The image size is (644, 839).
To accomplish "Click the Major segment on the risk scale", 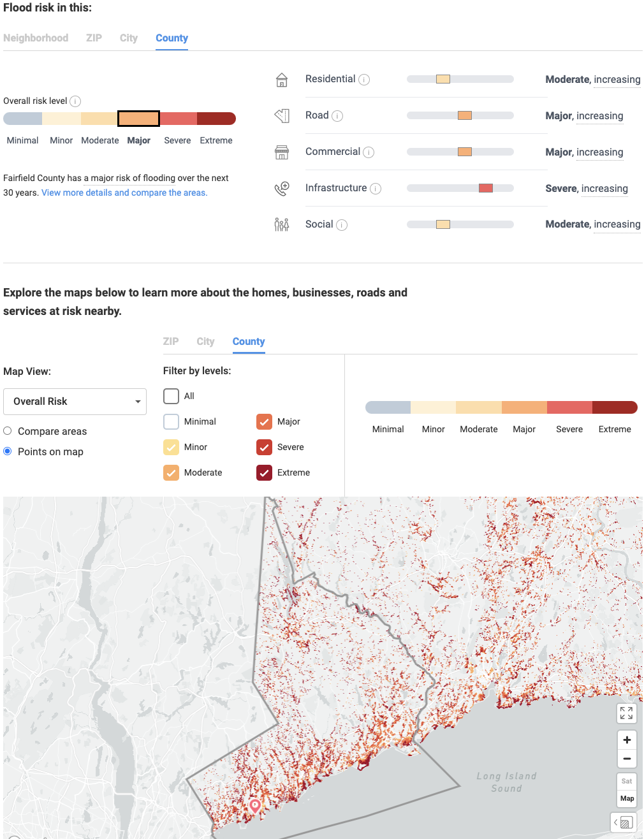I will click(x=138, y=119).
